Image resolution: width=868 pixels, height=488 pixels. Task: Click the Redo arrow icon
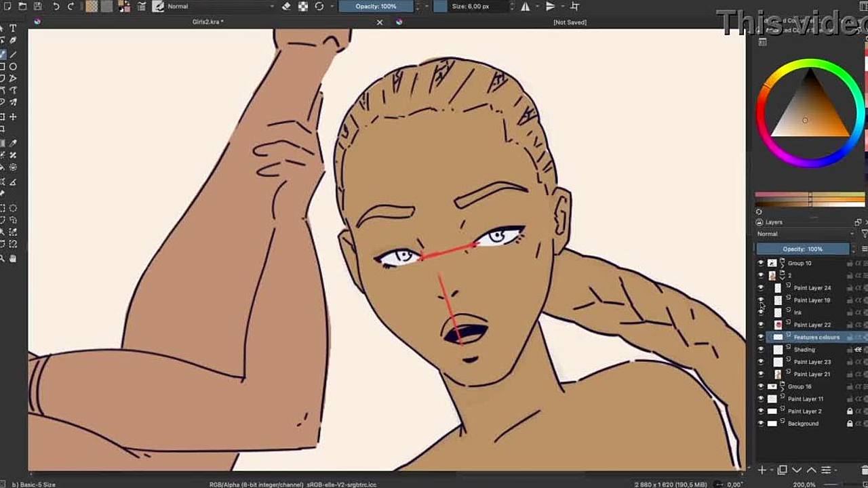71,6
